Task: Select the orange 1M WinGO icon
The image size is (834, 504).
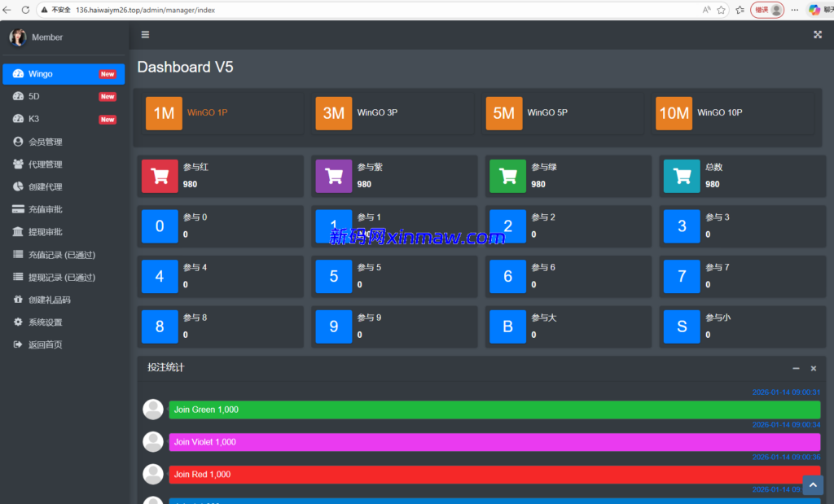Action: [164, 113]
